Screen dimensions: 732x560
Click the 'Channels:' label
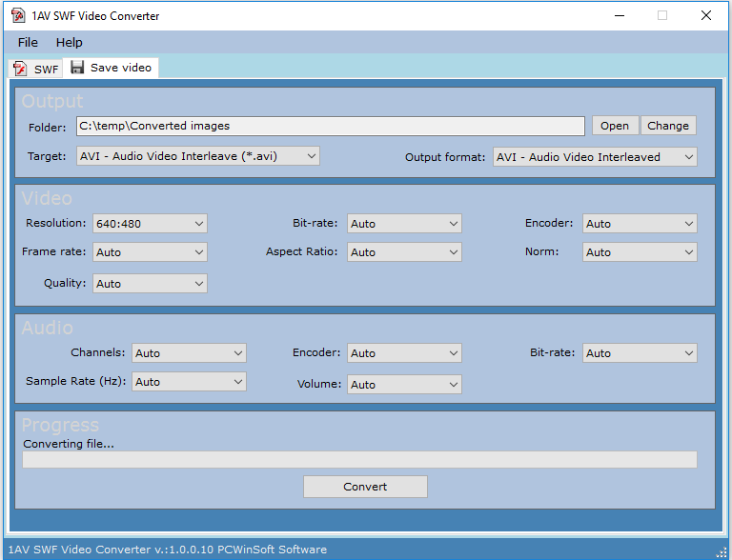pyautogui.click(x=97, y=352)
